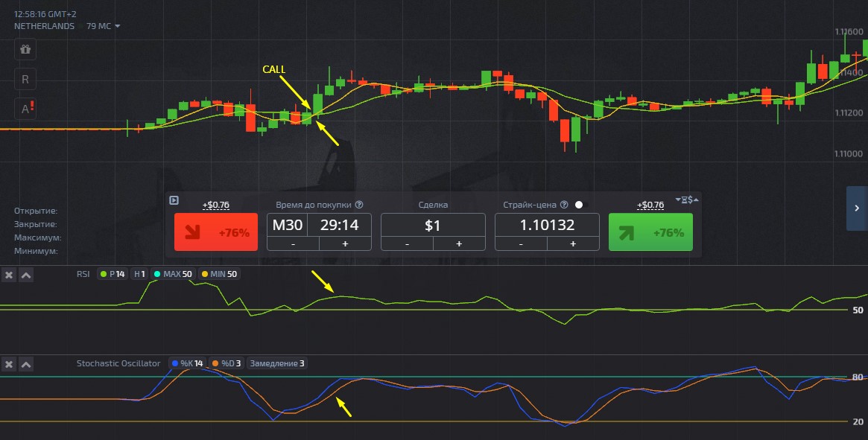Click the R chart tool button
This screenshot has height=440, width=868.
point(25,79)
